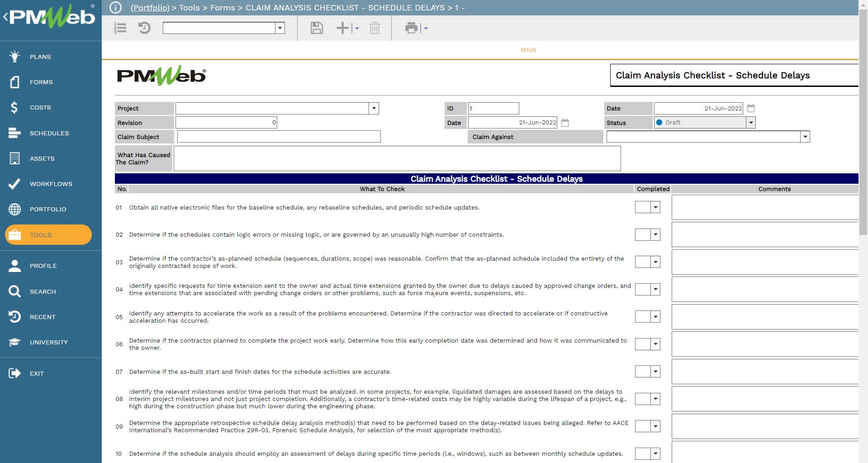Viewport: 868px width, 463px height.
Task: Open Completed dropdown for checklist item 02
Action: click(x=655, y=234)
